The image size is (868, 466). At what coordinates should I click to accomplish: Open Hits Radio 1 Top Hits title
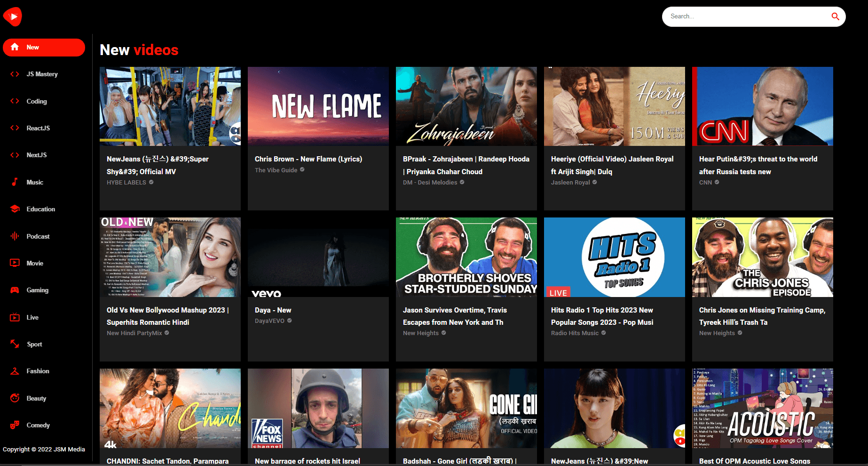pyautogui.click(x=602, y=316)
